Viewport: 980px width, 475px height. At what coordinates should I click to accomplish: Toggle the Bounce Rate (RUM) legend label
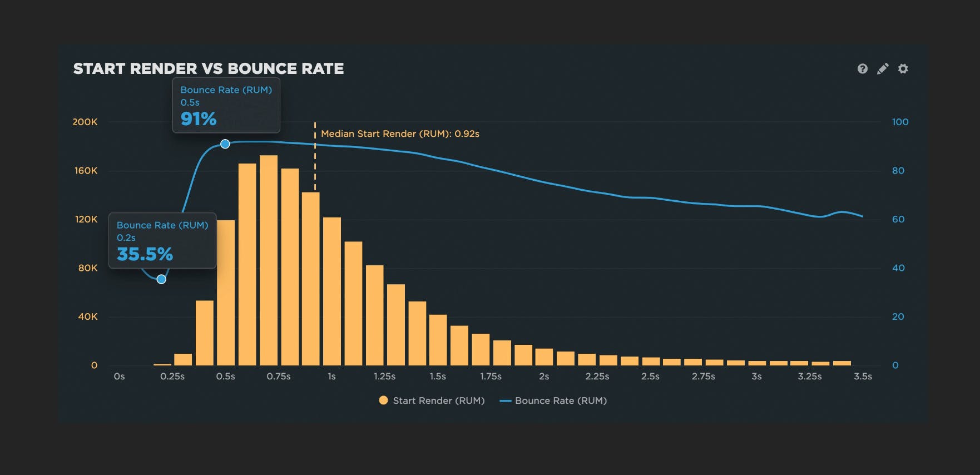(x=561, y=400)
